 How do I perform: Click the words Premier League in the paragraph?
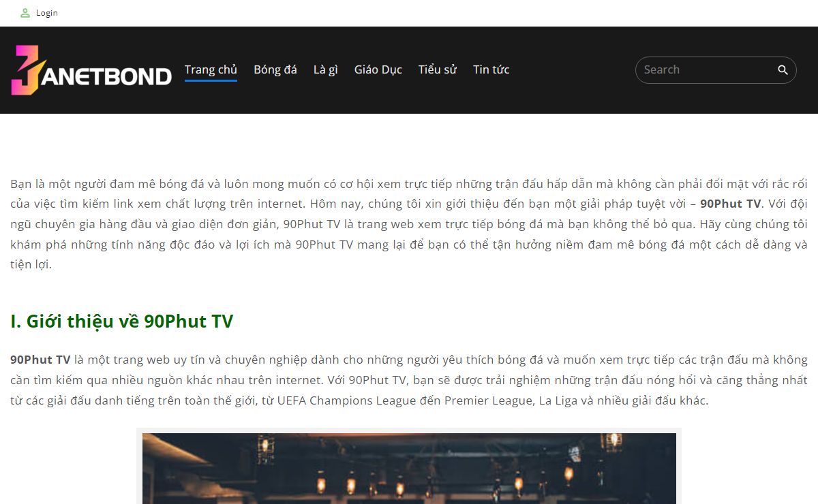click(488, 400)
